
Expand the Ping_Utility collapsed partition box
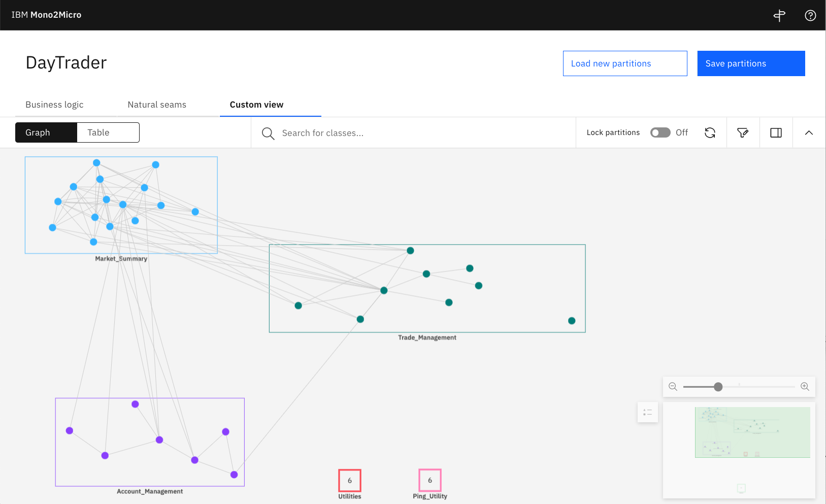coord(430,480)
